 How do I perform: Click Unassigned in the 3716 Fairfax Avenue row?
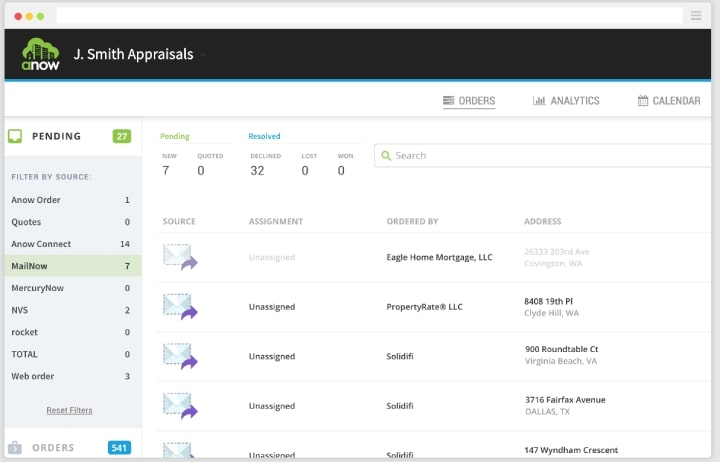pyautogui.click(x=272, y=406)
